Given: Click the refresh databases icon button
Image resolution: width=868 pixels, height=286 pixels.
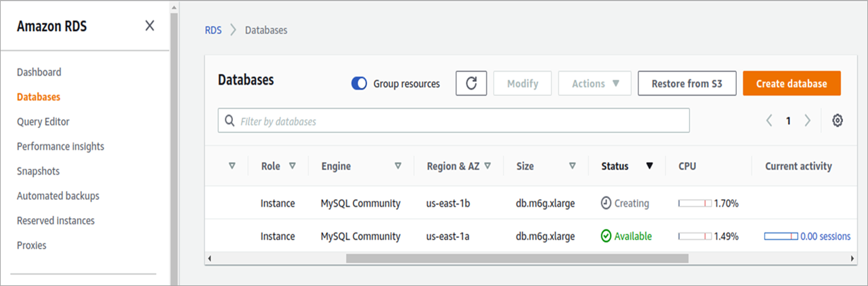Looking at the screenshot, I should click(x=471, y=83).
